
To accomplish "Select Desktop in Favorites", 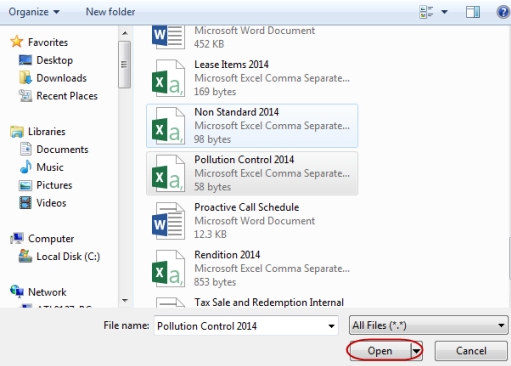I will click(x=54, y=60).
